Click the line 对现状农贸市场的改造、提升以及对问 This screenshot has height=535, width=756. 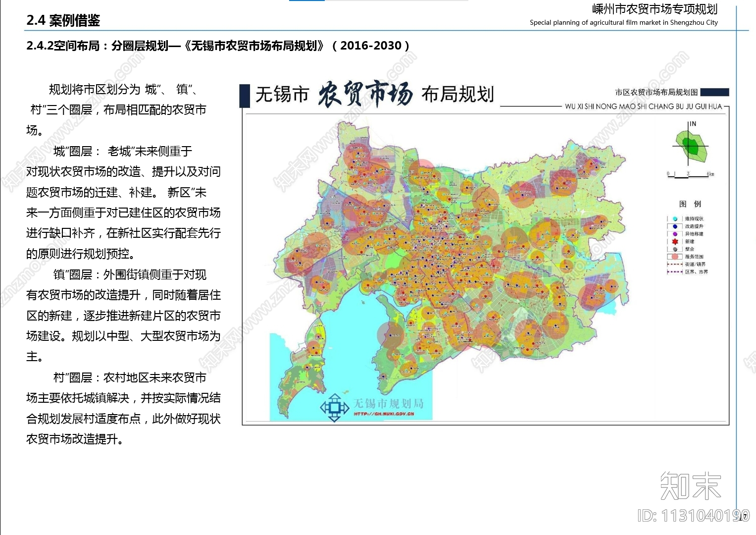click(x=123, y=171)
